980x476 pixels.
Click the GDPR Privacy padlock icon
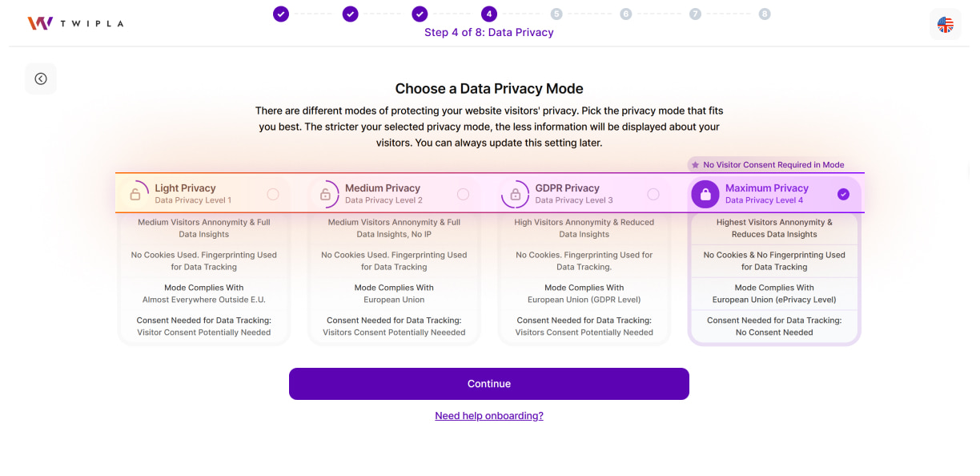pyautogui.click(x=515, y=193)
